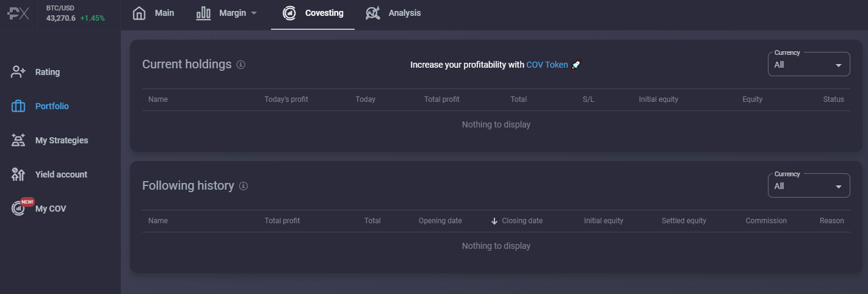Click the PX logo icon
The height and width of the screenshot is (294, 868).
point(18,14)
